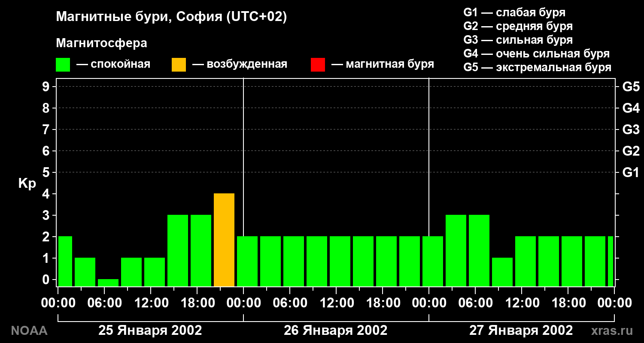Viewport: 644px width, 343px height.
Task: Click the '27 Января 2002' date label
Action: [x=521, y=331]
